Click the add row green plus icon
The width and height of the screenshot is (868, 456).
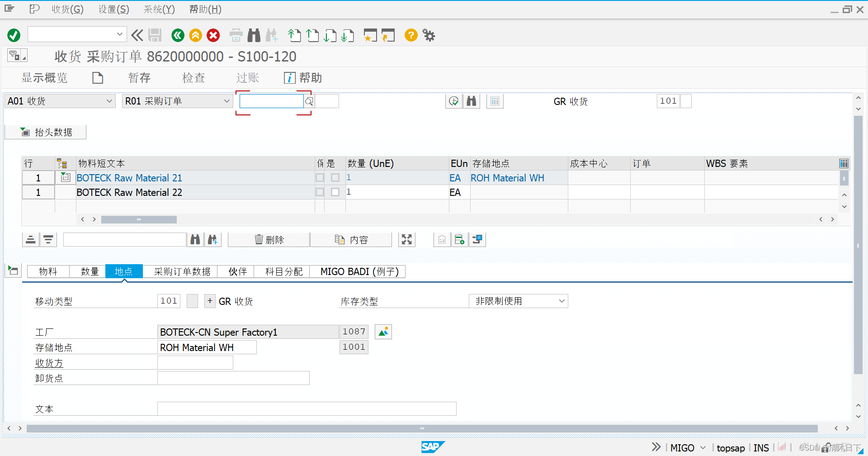click(x=460, y=240)
